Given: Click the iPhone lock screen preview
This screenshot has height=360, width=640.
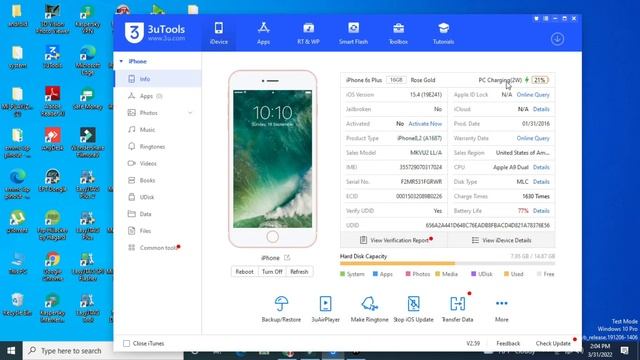Looking at the screenshot, I should coord(272,159).
